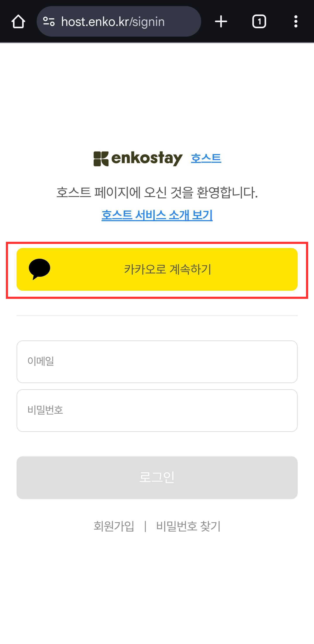This screenshot has height=644, width=314.
Task: Click the enkostay wordmark text
Action: pos(147,159)
